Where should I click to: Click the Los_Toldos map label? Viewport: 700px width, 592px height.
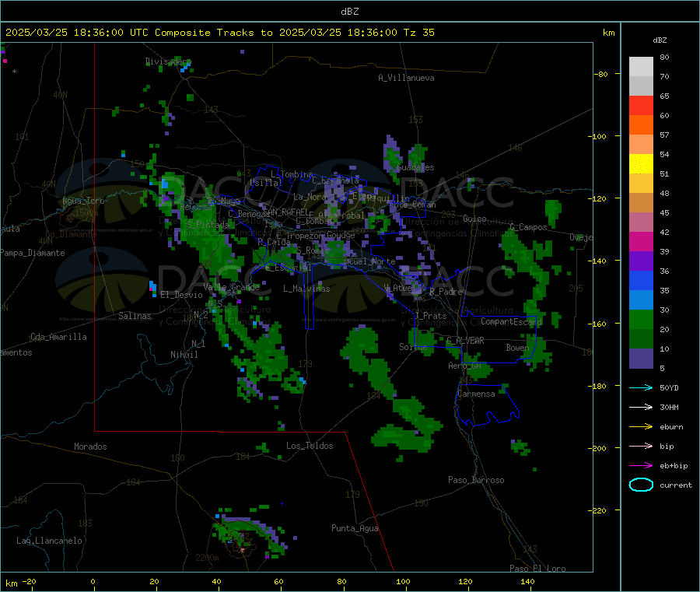click(x=310, y=446)
